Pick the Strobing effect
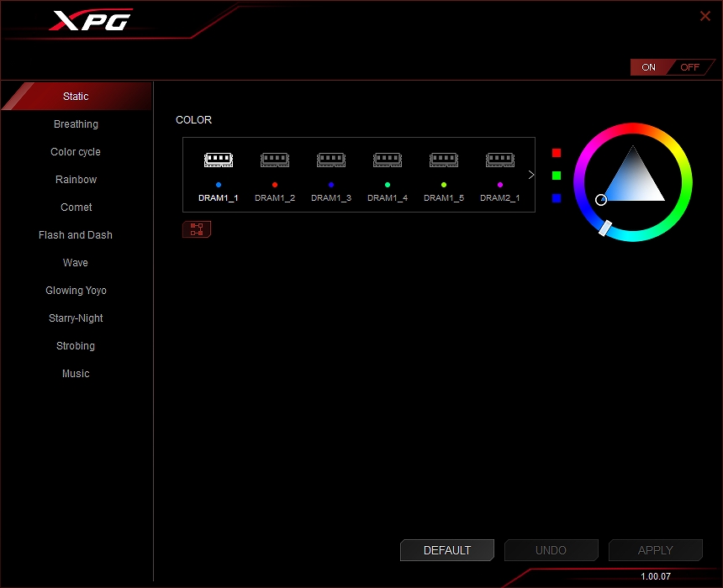This screenshot has width=723, height=588. tap(76, 345)
